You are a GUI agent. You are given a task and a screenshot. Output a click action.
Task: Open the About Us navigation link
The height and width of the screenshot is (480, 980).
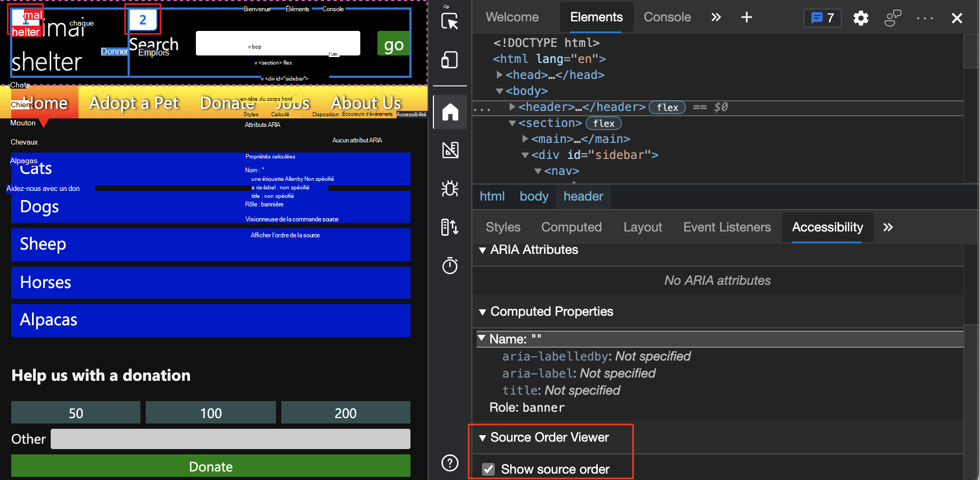(x=366, y=102)
